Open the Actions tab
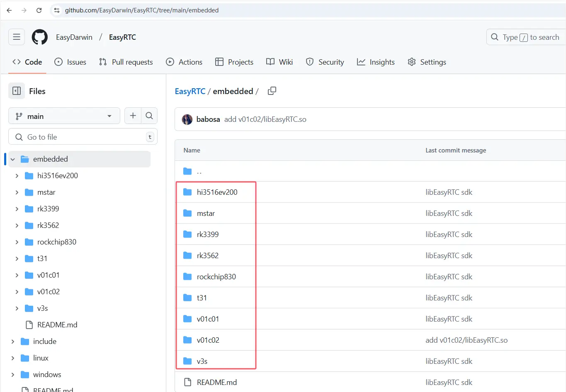Screen dimensions: 566x392 (184, 62)
